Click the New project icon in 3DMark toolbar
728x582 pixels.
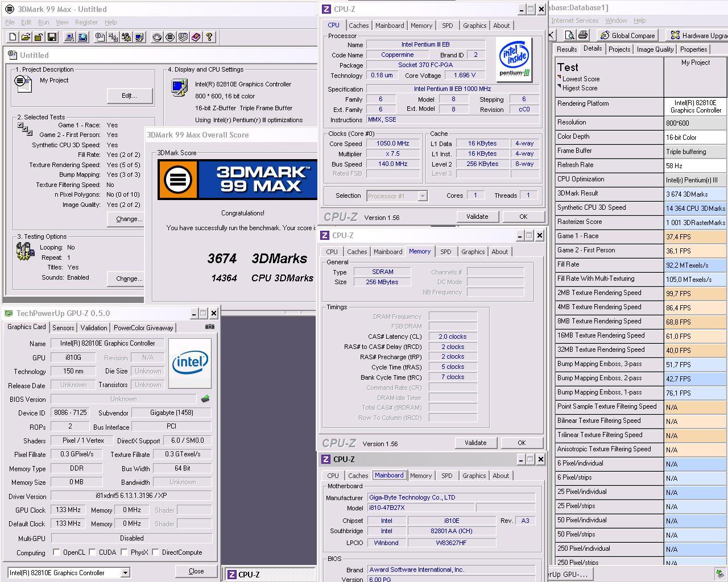click(x=13, y=37)
